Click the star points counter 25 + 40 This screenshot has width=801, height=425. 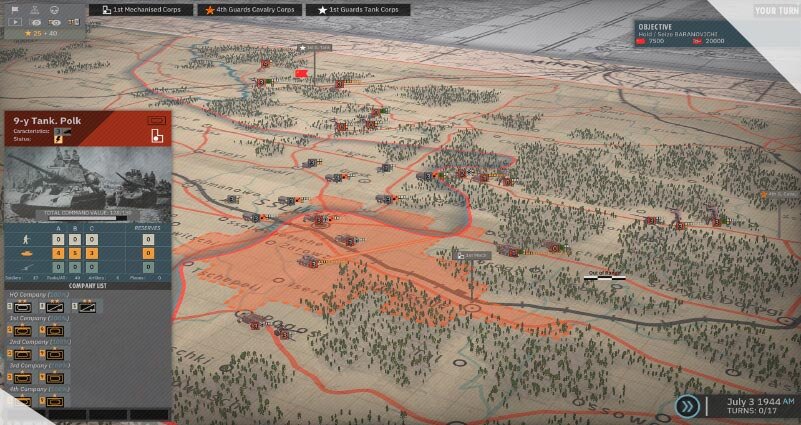[41, 34]
